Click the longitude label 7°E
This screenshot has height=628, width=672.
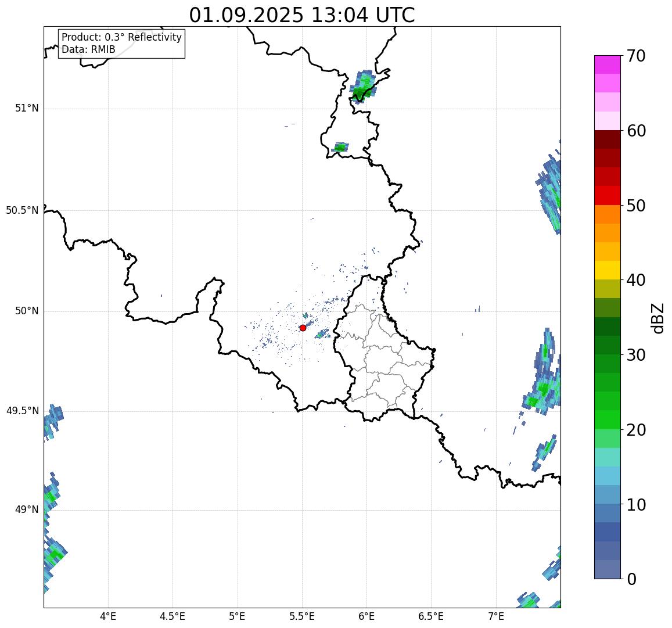(x=496, y=616)
